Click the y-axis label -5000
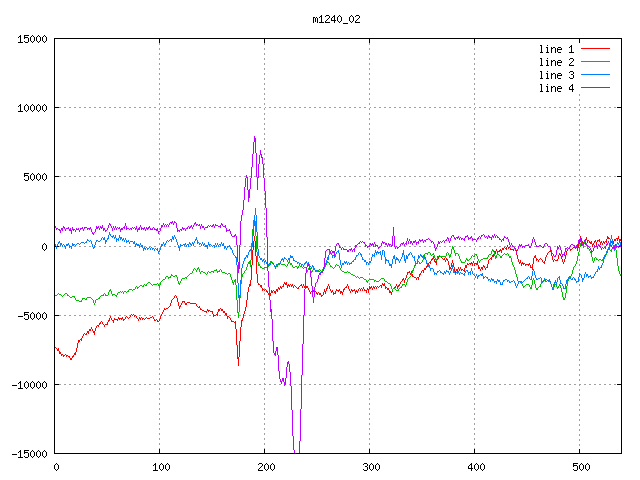640x480 pixels. [x=32, y=316]
